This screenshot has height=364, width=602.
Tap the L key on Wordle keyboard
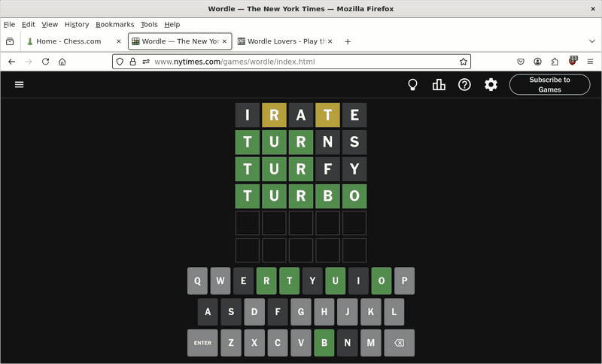tap(394, 312)
